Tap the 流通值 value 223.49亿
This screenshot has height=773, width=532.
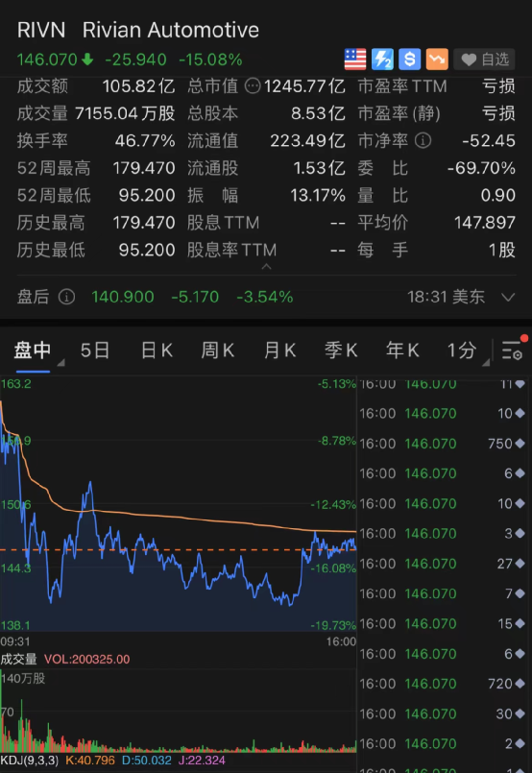pos(307,141)
